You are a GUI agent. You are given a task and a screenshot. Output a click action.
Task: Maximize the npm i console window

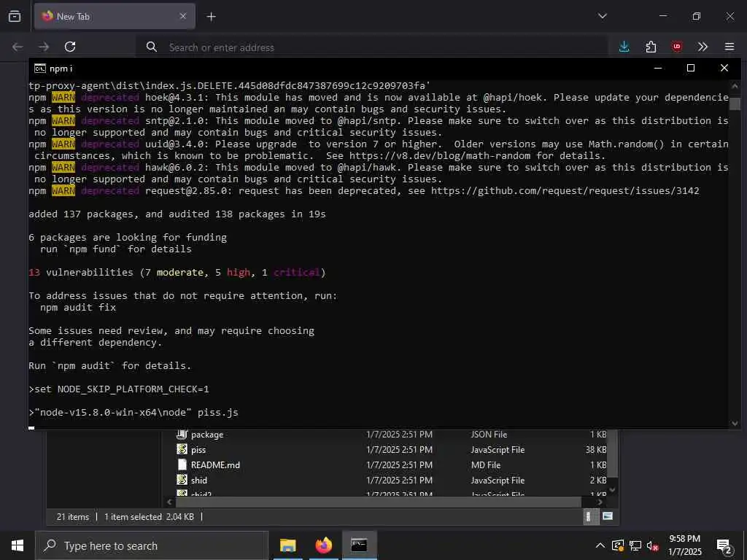coord(691,68)
